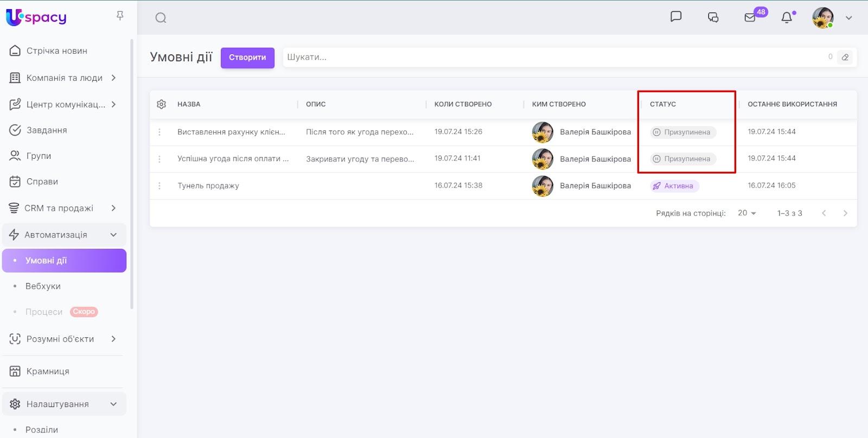Click the search magnifier icon in top bar
Viewport: 868px width, 438px height.
click(161, 18)
